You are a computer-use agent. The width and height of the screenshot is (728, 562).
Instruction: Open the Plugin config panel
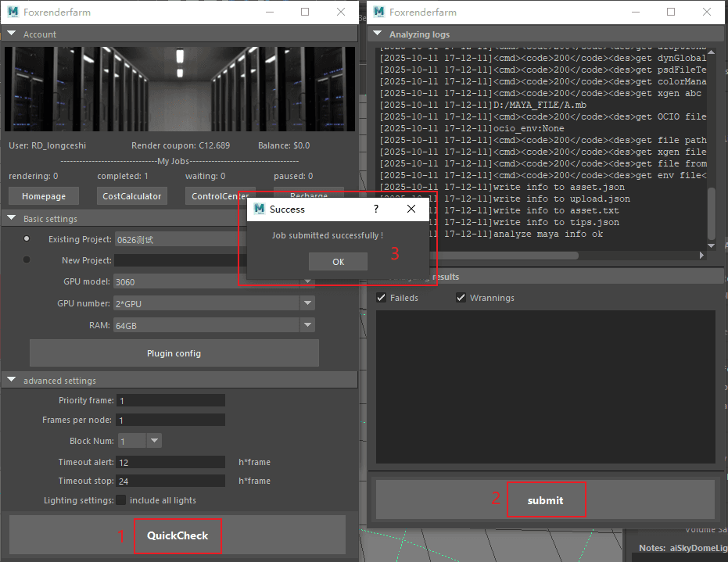pyautogui.click(x=174, y=353)
